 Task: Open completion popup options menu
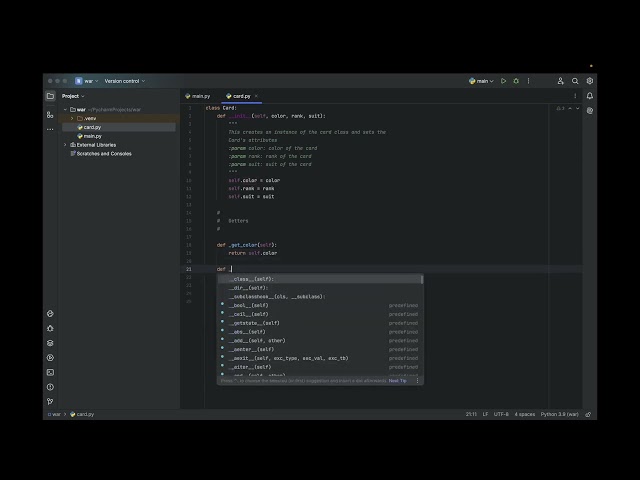417,381
